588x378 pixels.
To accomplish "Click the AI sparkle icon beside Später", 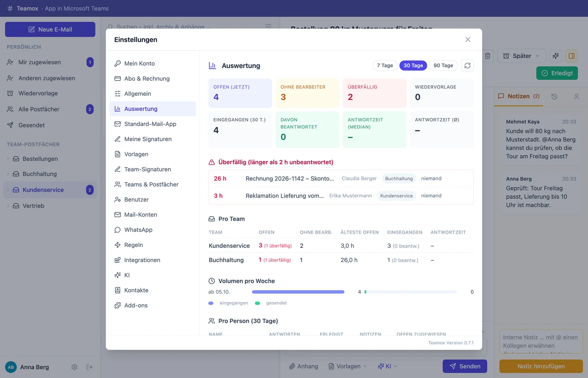I will point(556,56).
